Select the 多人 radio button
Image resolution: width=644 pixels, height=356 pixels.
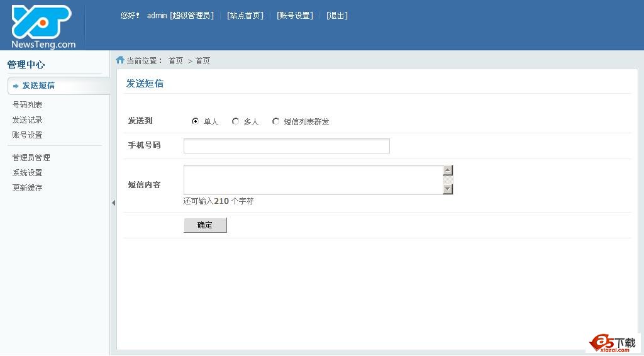[235, 121]
